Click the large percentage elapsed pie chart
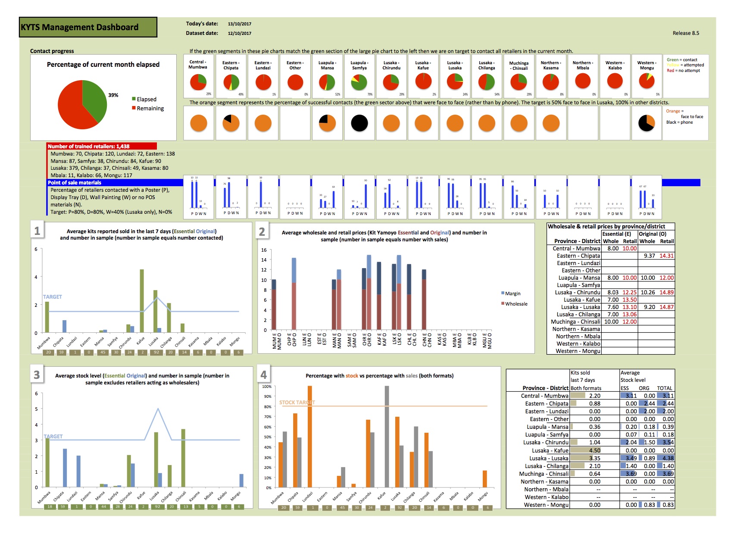Image resolution: width=756 pixels, height=534 pixels. [82, 105]
